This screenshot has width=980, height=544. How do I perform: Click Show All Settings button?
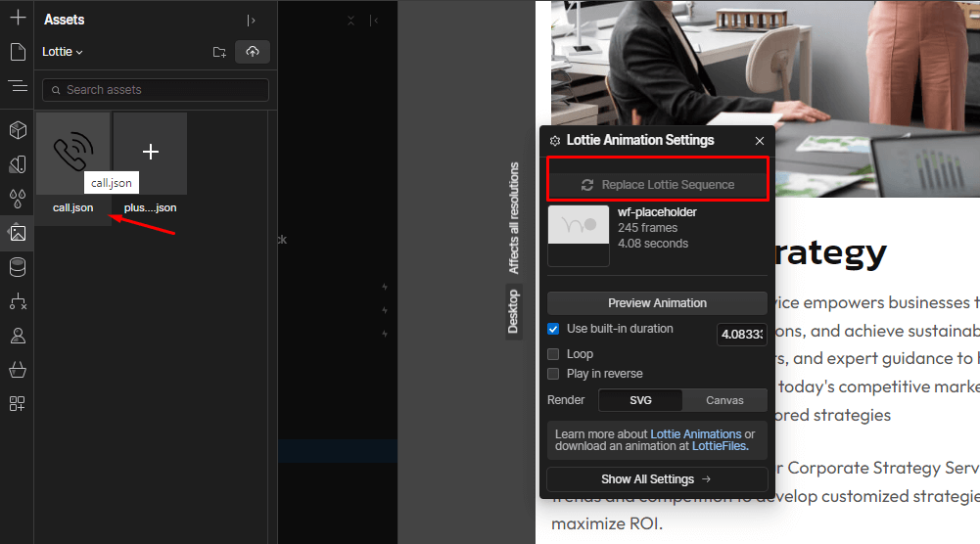click(658, 479)
